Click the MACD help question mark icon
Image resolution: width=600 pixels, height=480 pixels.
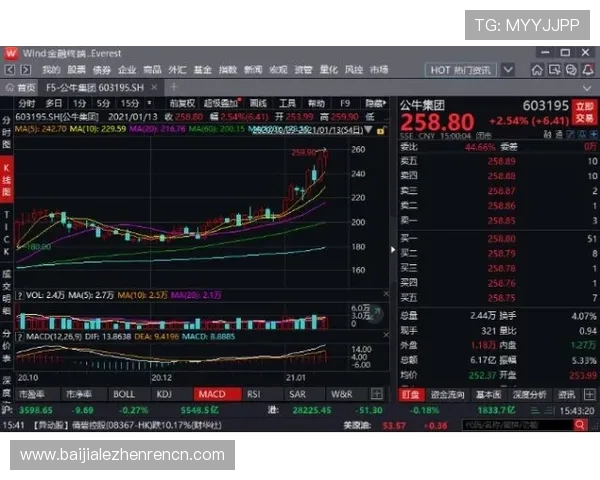(x=20, y=337)
